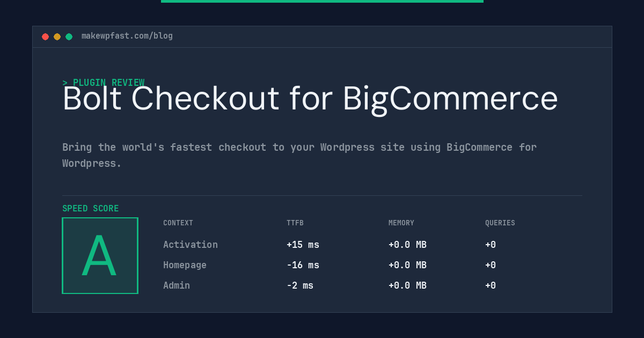Click the yellow window dot

(x=57, y=36)
